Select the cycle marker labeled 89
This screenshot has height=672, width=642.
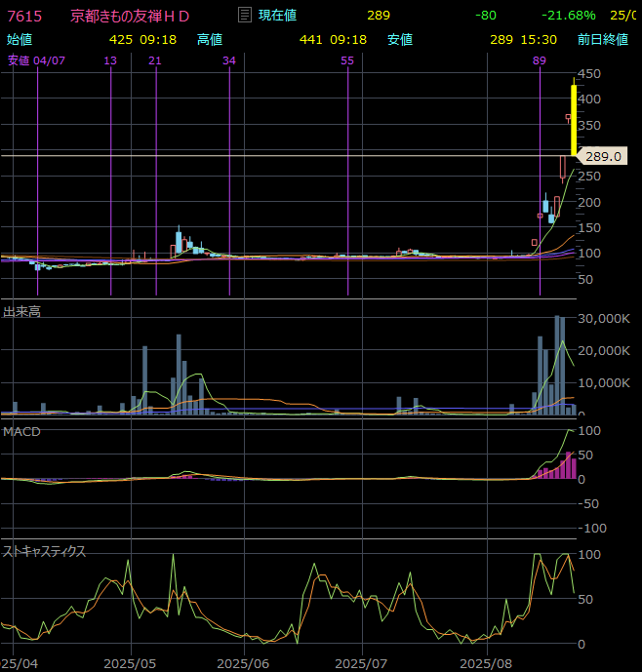(539, 60)
